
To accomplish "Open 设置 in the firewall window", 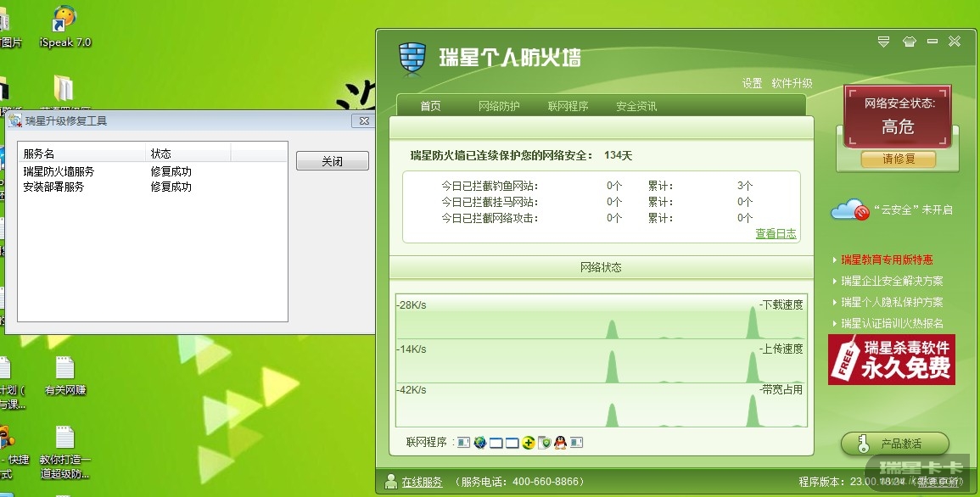I will pyautogui.click(x=752, y=83).
